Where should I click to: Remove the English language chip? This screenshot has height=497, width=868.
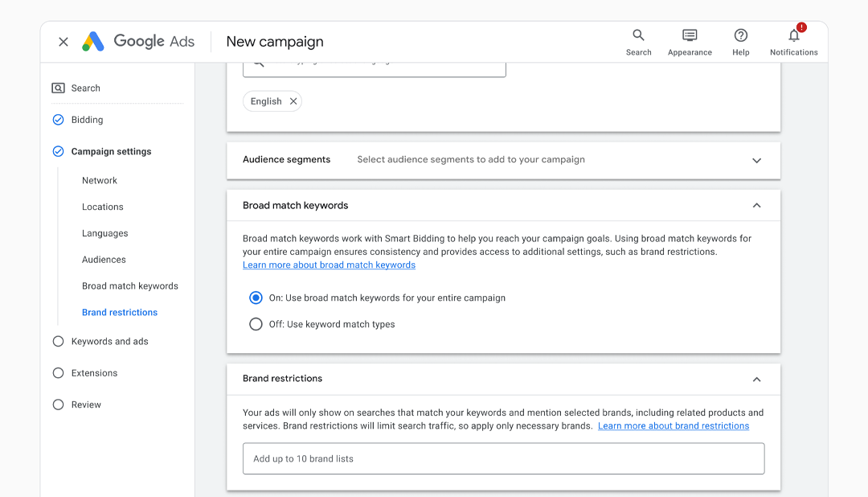[x=293, y=101]
